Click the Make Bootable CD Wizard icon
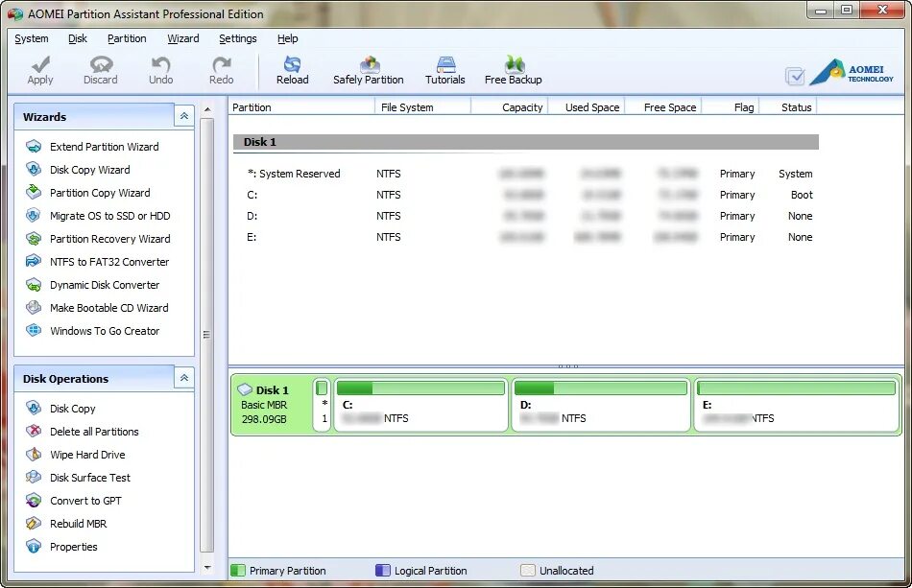The height and width of the screenshot is (588, 912). pyautogui.click(x=34, y=307)
